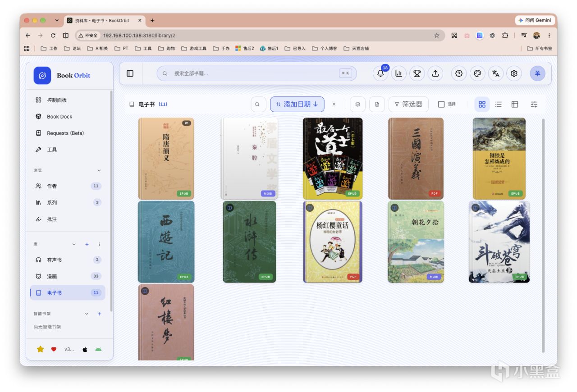
Task: Open the language translation icon
Action: (x=495, y=73)
